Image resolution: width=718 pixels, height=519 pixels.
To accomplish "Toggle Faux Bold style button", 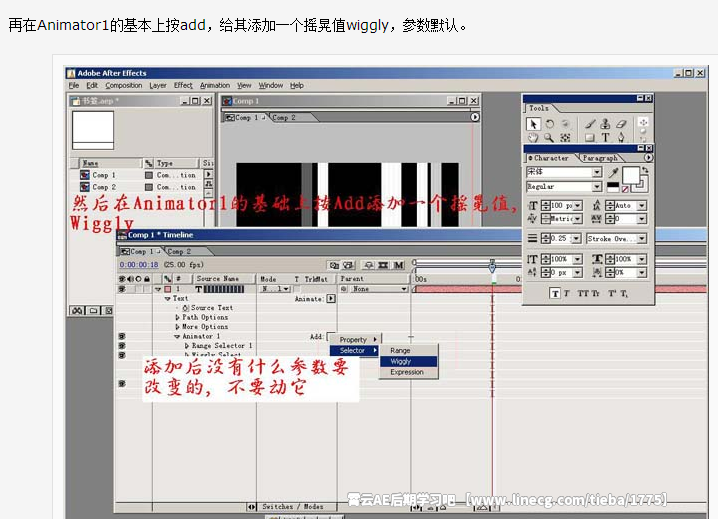I will point(555,294).
